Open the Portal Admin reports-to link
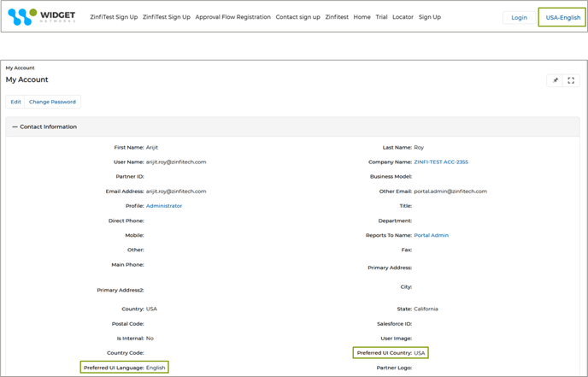Viewport: 588px width, 377px height. [x=431, y=235]
